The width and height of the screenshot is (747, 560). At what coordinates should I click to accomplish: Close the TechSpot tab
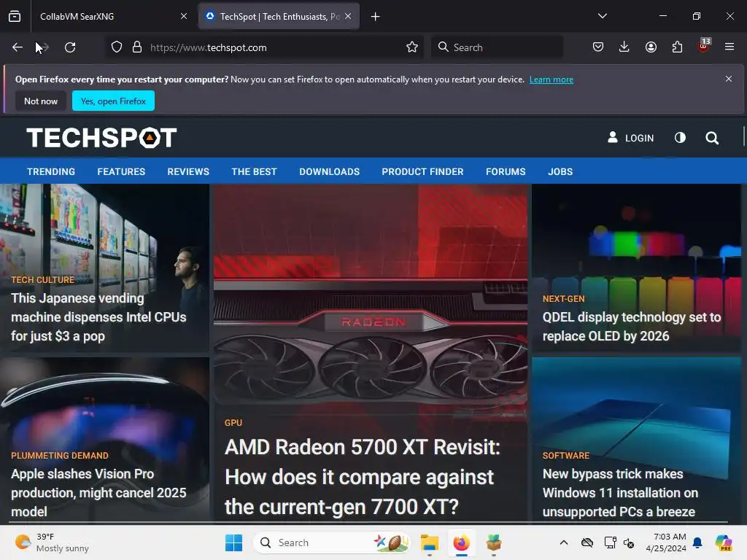[x=348, y=16]
